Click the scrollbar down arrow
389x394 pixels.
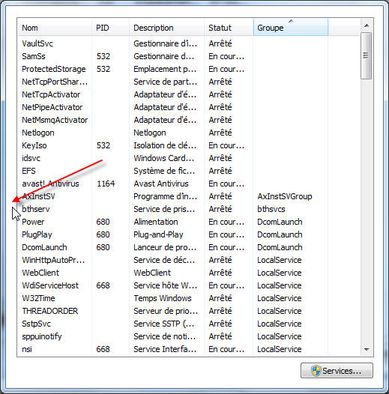(x=366, y=349)
